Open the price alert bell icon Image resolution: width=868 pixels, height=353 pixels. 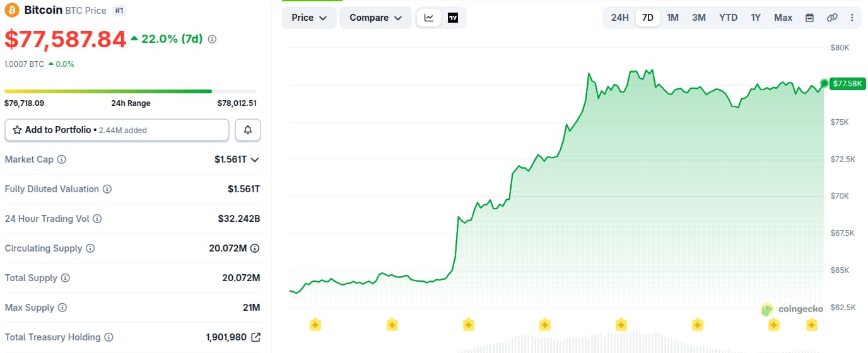pos(248,130)
